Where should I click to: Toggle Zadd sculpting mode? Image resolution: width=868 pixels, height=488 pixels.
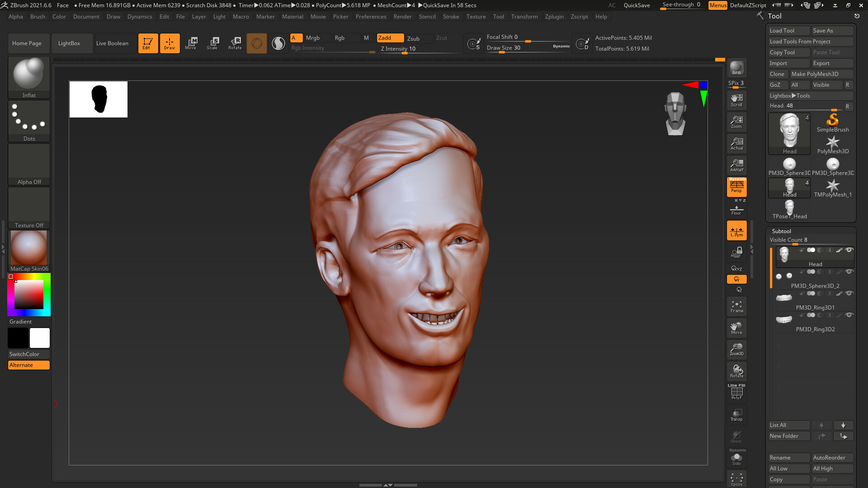tap(390, 38)
